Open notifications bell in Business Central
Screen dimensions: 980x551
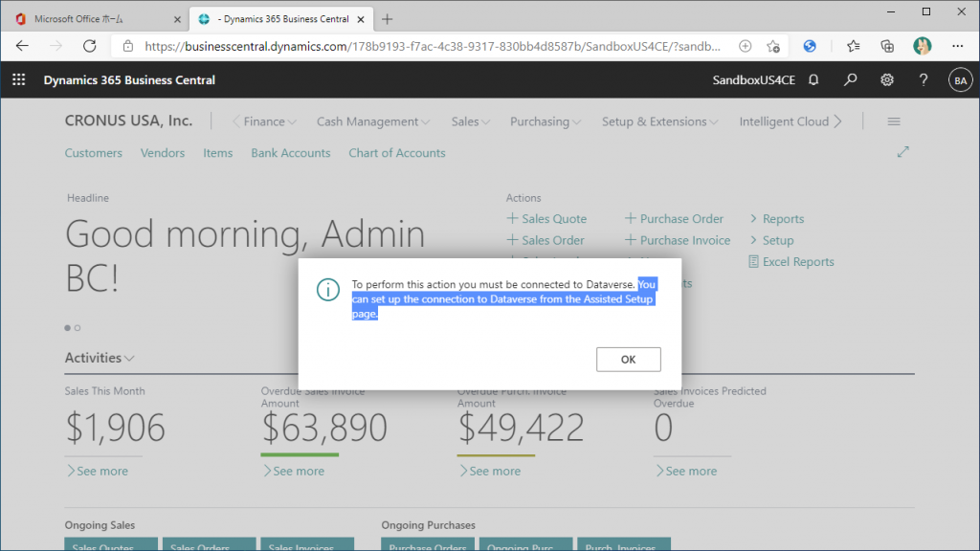point(813,80)
